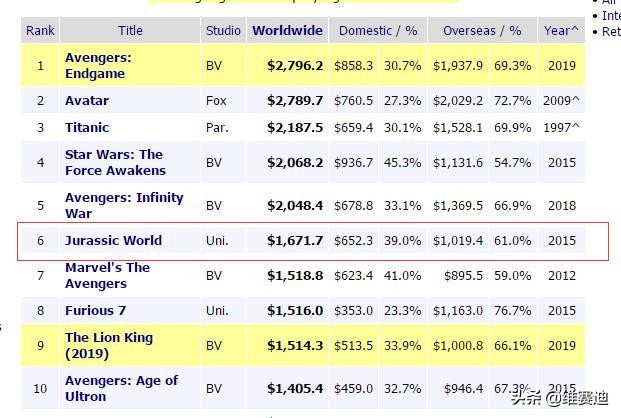The width and height of the screenshot is (621, 418).
Task: Open the Titanic title link
Action: point(87,128)
